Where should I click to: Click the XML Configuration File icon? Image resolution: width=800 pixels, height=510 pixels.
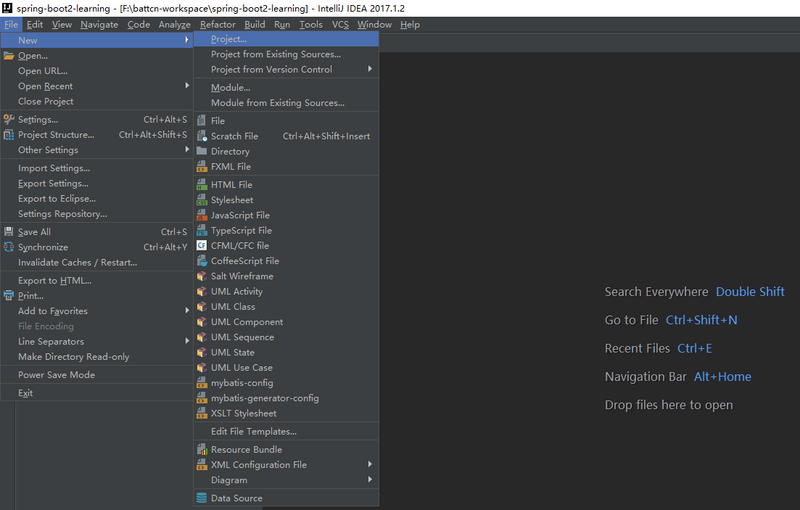pyautogui.click(x=202, y=465)
